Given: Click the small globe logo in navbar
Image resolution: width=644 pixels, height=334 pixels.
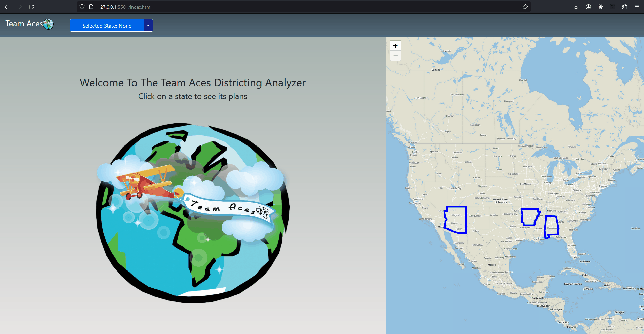Looking at the screenshot, I should pyautogui.click(x=49, y=24).
